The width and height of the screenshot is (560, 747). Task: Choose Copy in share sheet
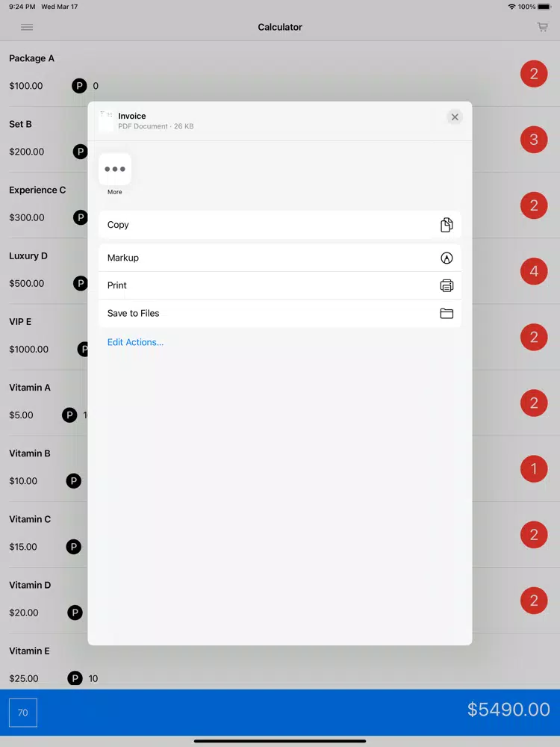coord(279,225)
